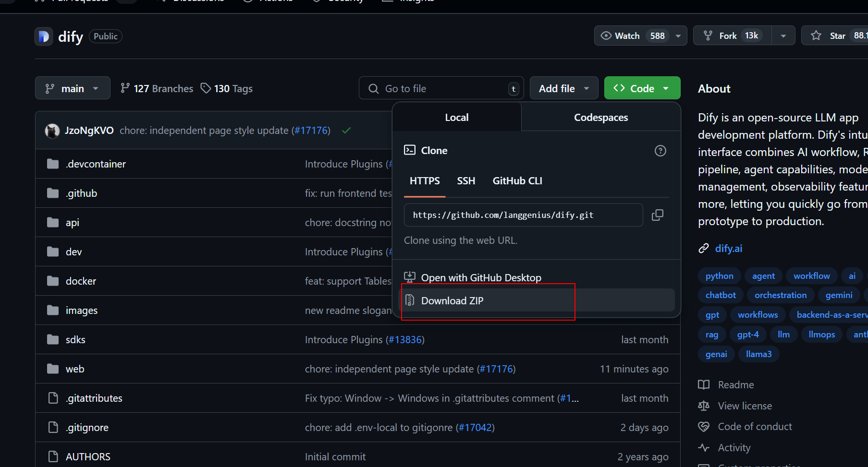This screenshot has height=467, width=868.
Task: Click the gemini topic tag
Action: (x=839, y=295)
